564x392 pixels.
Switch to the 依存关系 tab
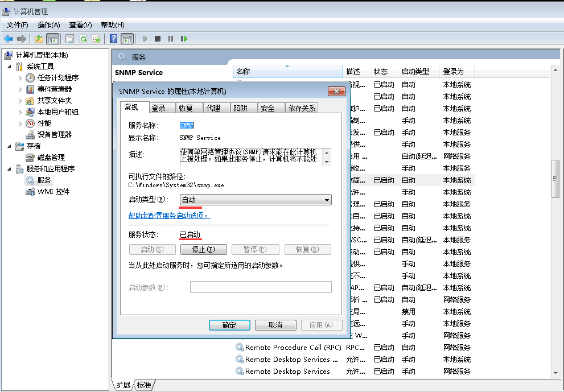[x=302, y=108]
